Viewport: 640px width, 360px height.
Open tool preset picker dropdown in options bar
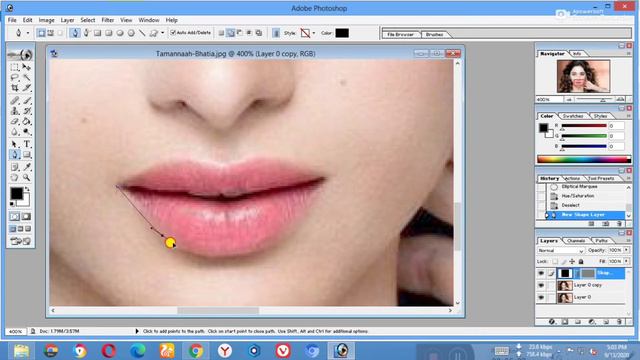[x=28, y=33]
